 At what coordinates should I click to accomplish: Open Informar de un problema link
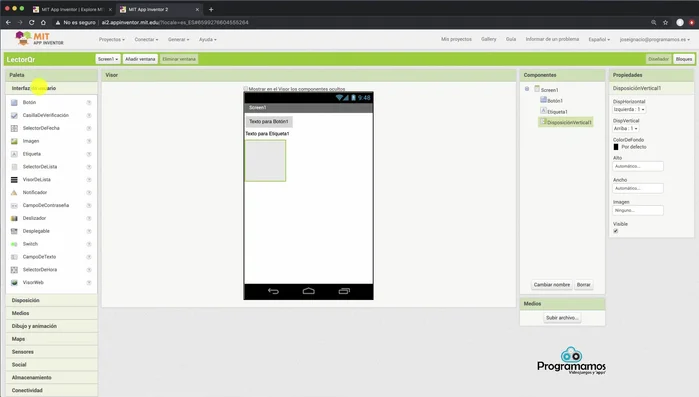click(x=552, y=39)
